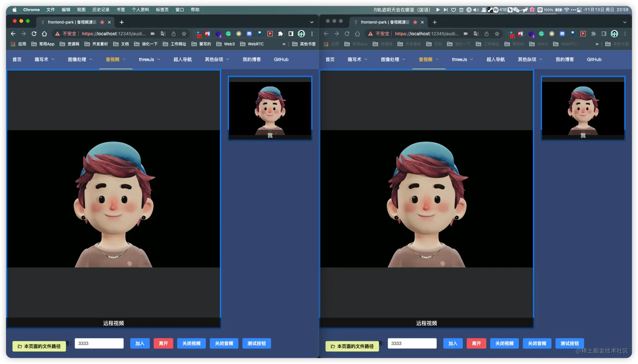Click the play icon in macOS menu bar
Image resolution: width=638 pixels, height=364 pixels.
tap(438, 10)
